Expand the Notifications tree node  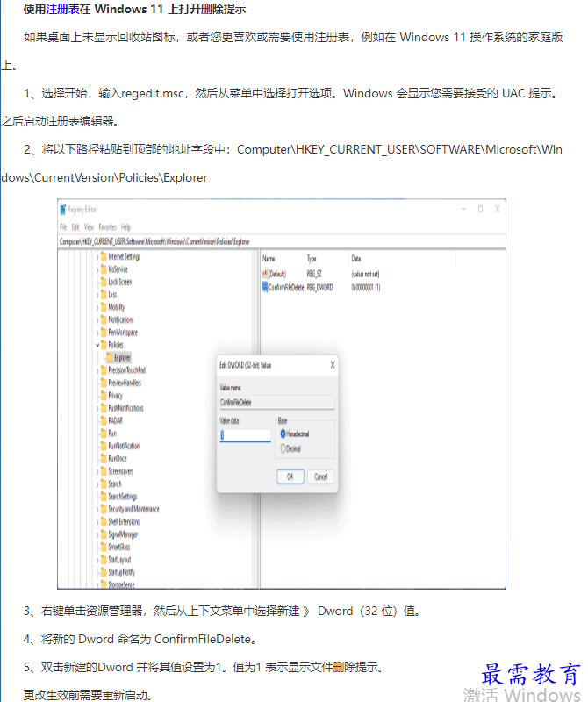coord(97,320)
